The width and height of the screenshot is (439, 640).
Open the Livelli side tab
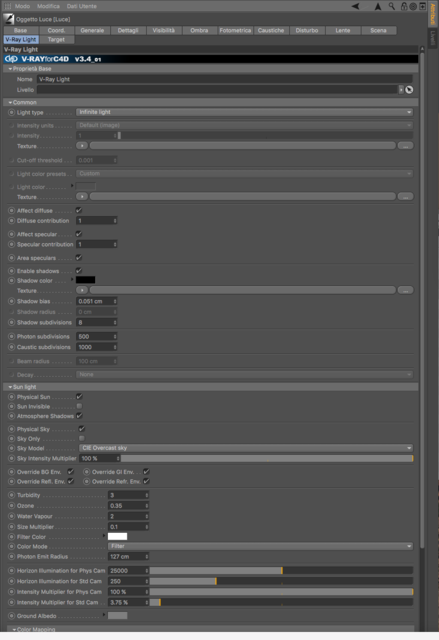coord(433,38)
